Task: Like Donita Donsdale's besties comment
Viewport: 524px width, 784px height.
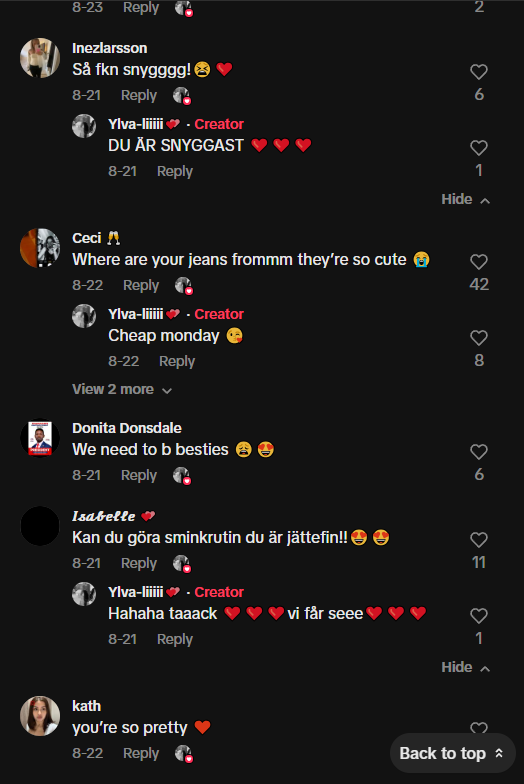Action: pos(478,452)
